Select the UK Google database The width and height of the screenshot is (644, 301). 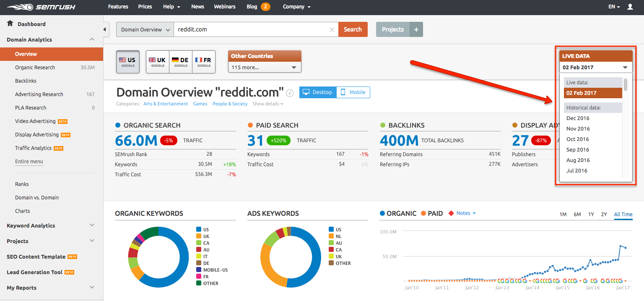click(158, 62)
